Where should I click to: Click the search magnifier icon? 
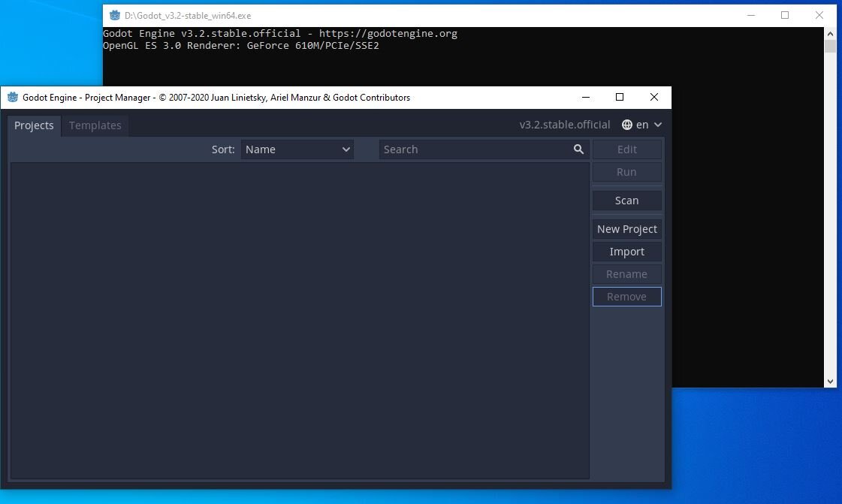point(578,149)
